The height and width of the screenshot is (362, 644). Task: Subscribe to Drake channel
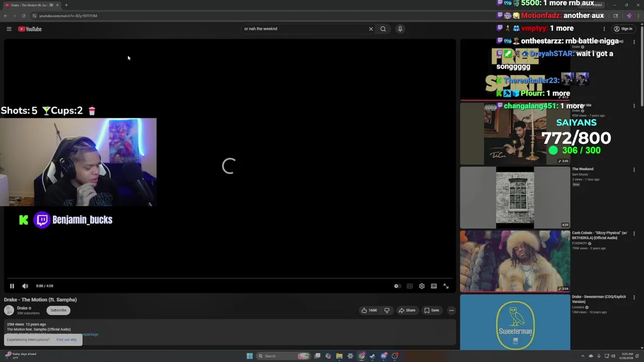[x=58, y=310]
